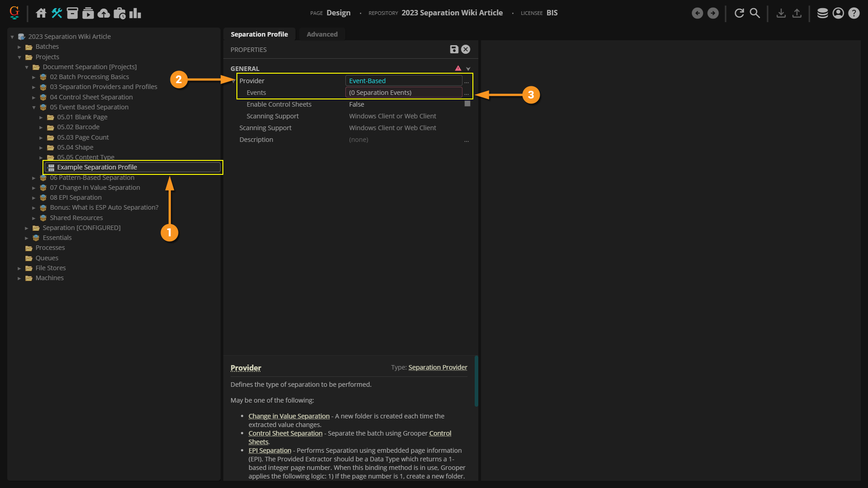Click the refresh icon in top bar
The image size is (868, 488).
pos(739,13)
